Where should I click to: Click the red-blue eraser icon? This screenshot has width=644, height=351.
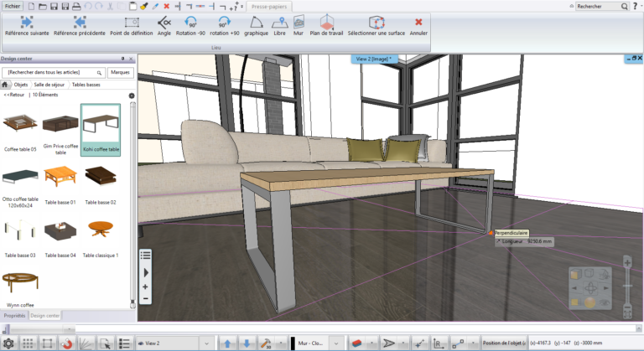[357, 343]
